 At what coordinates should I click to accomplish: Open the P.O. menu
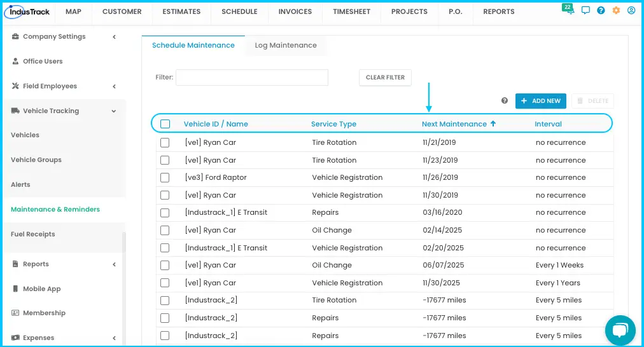pos(456,11)
